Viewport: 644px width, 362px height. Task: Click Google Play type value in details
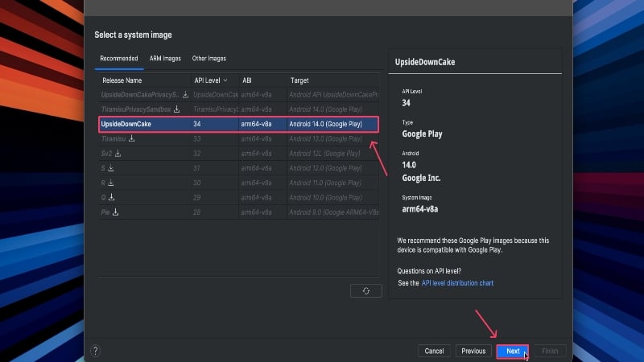point(422,134)
